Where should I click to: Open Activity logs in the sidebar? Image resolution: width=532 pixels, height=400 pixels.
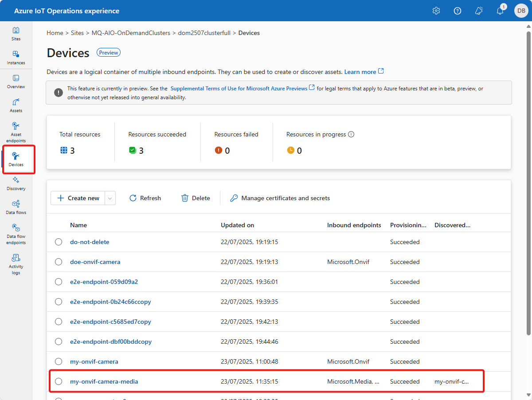pos(16,264)
